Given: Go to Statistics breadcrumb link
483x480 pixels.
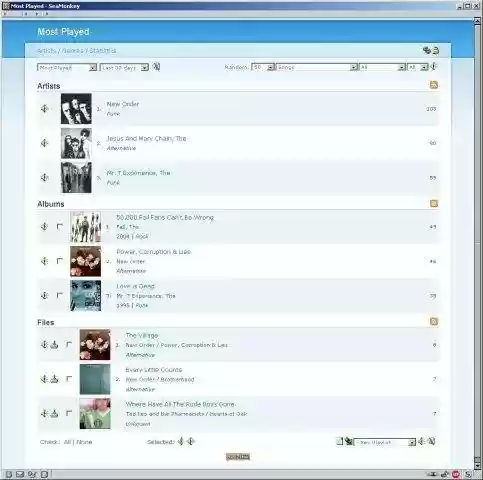Looking at the screenshot, I should point(103,51).
